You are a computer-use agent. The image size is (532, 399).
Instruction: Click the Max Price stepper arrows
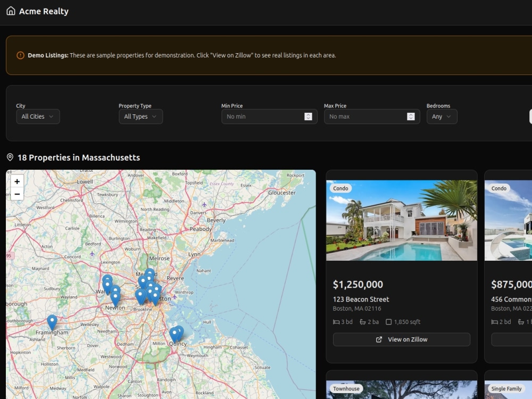[x=411, y=117]
